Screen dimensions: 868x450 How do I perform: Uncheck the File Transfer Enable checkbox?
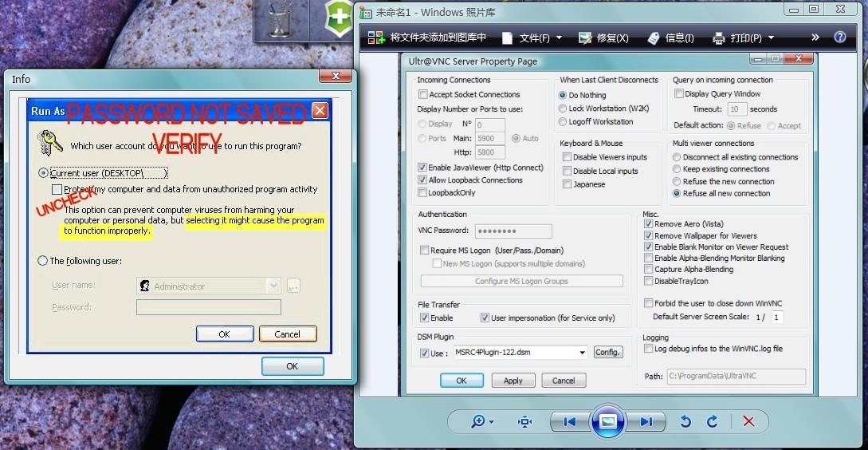pyautogui.click(x=425, y=318)
